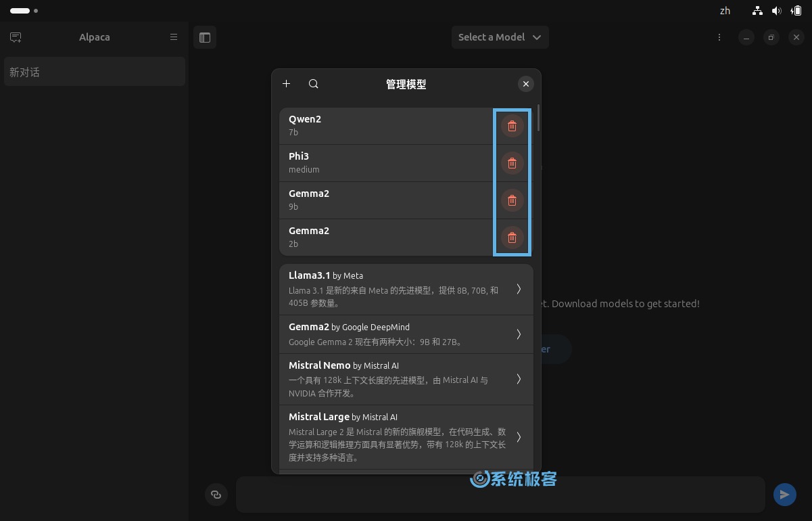The image size is (812, 521).
Task: Expand the Gemma2 by Google DeepMind entry
Action: 406,334
